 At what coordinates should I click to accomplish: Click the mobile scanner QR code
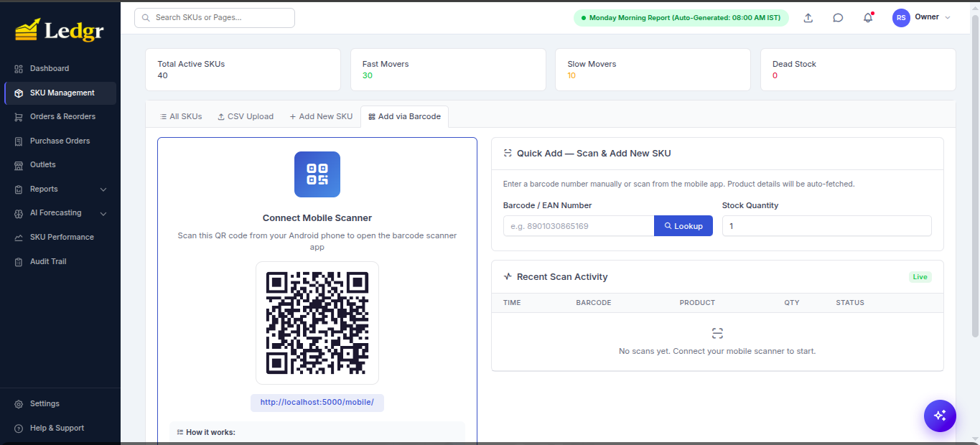(317, 323)
